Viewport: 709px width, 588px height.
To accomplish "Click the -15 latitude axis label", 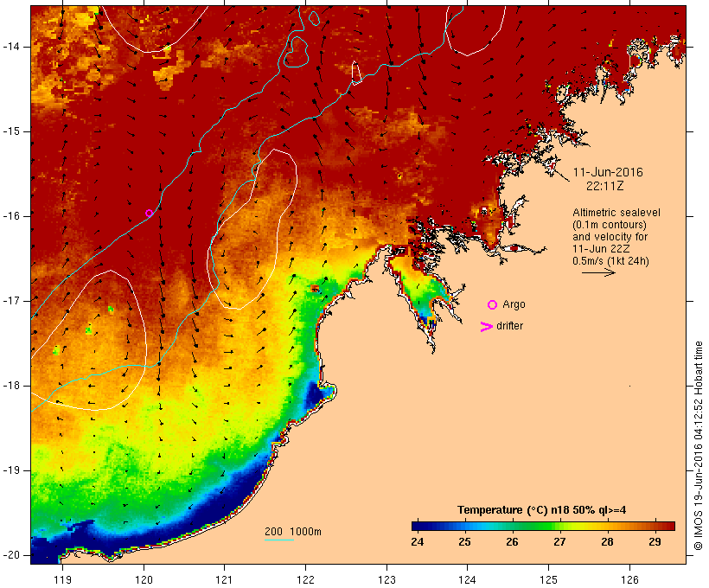I will 11,131.
